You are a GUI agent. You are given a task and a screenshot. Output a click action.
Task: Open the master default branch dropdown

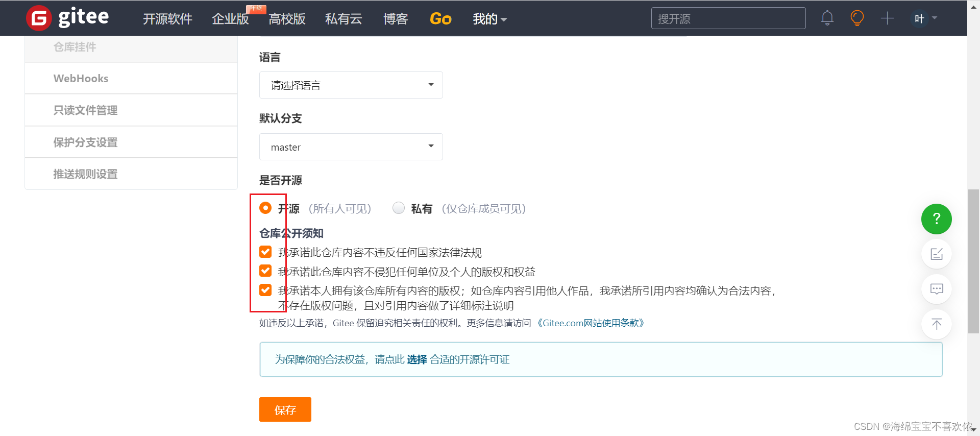pos(351,147)
